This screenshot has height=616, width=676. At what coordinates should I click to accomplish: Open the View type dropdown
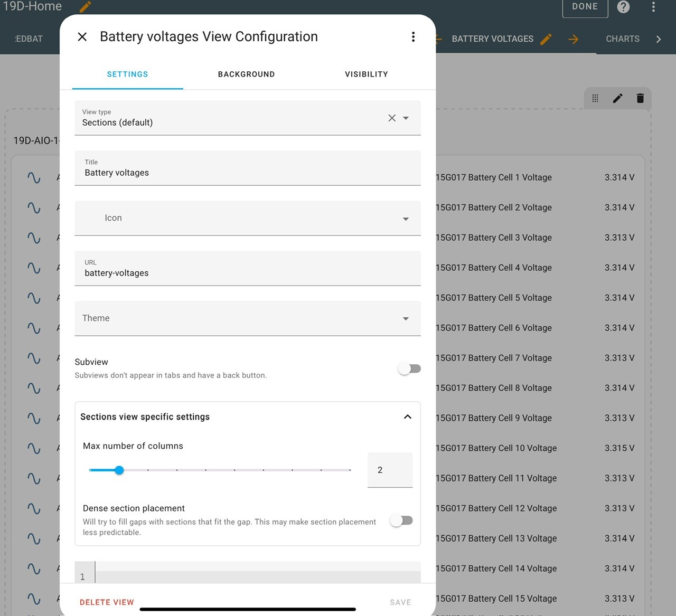(406, 118)
